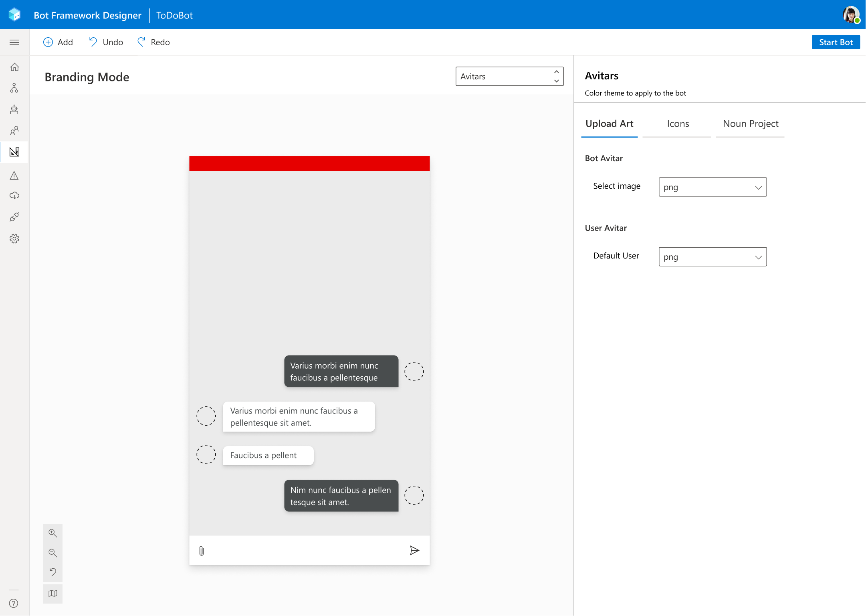
Task: Reset canvas view with the undo arrow
Action: click(53, 572)
